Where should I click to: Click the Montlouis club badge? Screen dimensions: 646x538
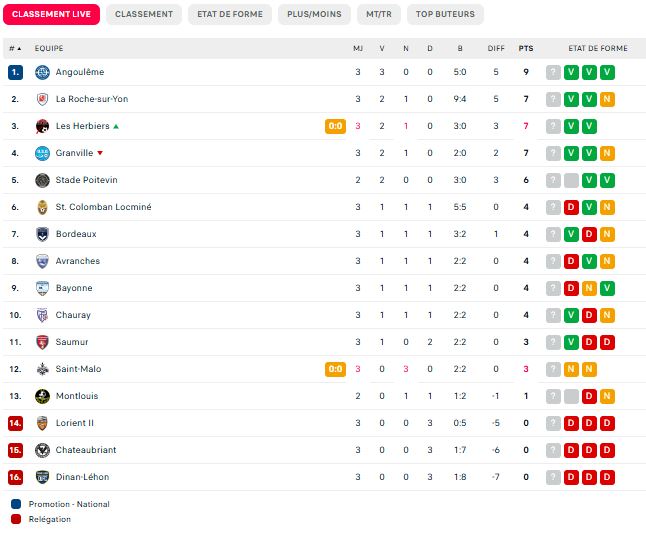[42, 396]
